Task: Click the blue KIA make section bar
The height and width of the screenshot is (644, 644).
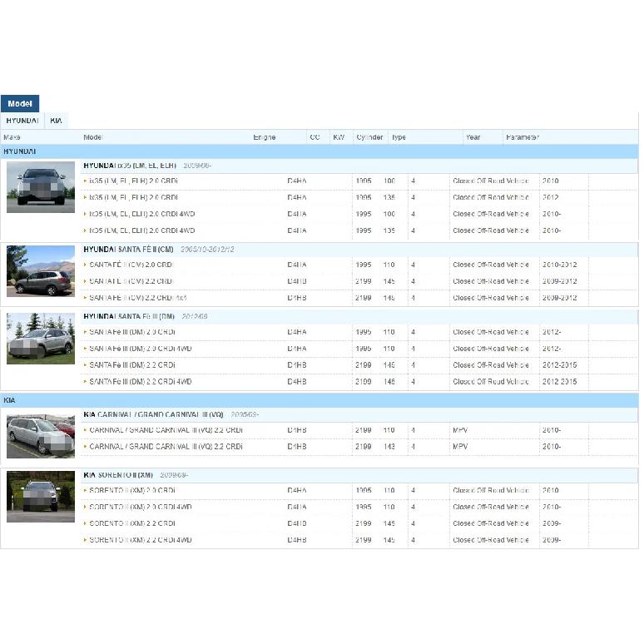Action: pyautogui.click(x=320, y=400)
